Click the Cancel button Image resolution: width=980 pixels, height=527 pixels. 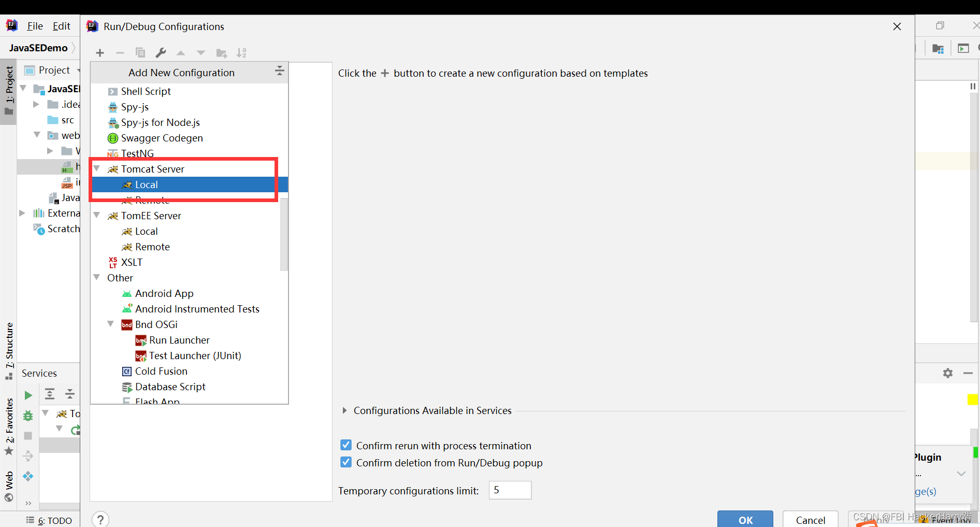811,519
